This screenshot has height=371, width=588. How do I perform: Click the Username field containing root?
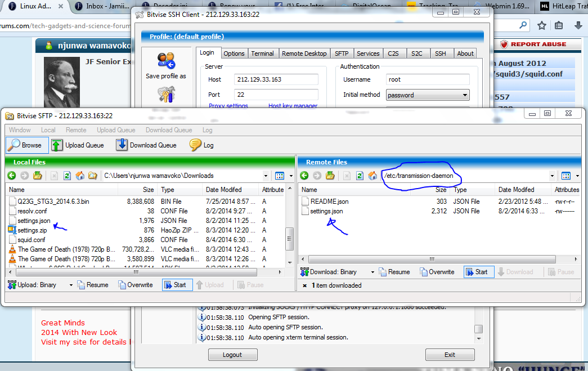[428, 79]
